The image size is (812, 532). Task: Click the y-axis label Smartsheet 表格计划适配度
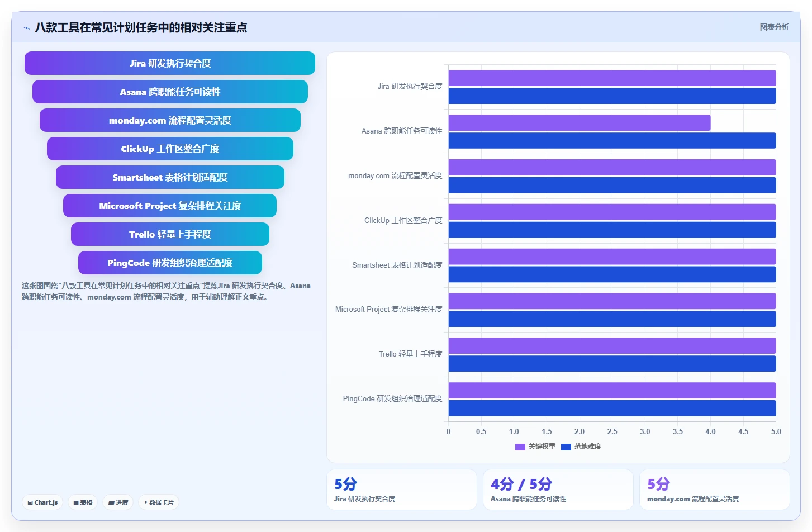[x=397, y=265]
